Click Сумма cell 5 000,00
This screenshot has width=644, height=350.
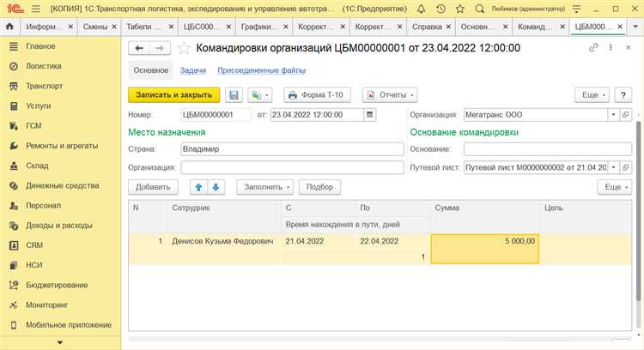coord(484,249)
